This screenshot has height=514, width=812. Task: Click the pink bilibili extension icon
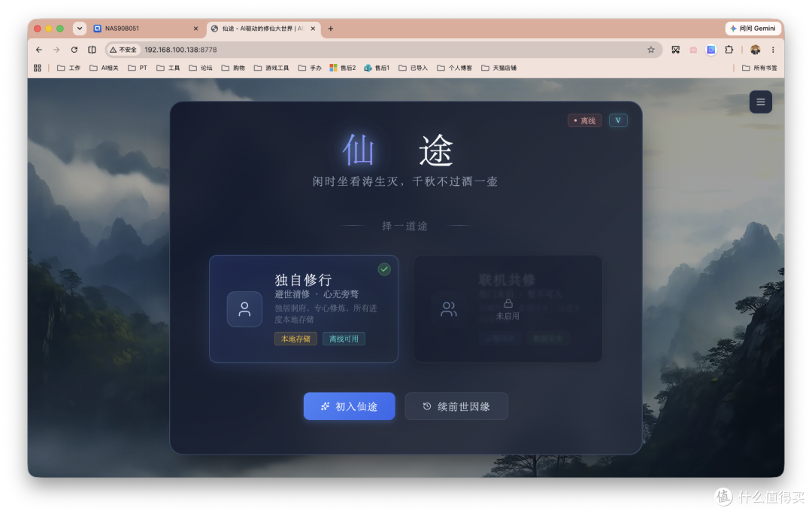(693, 50)
